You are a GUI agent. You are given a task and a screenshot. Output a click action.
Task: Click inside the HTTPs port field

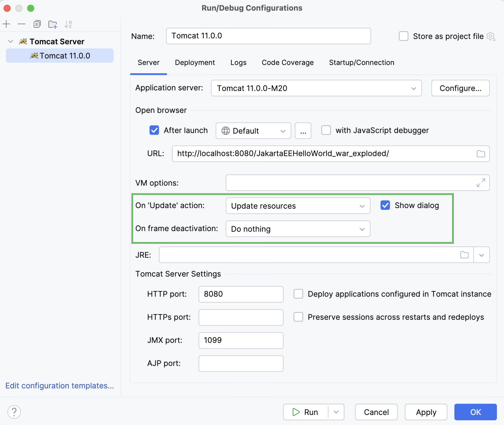point(240,317)
